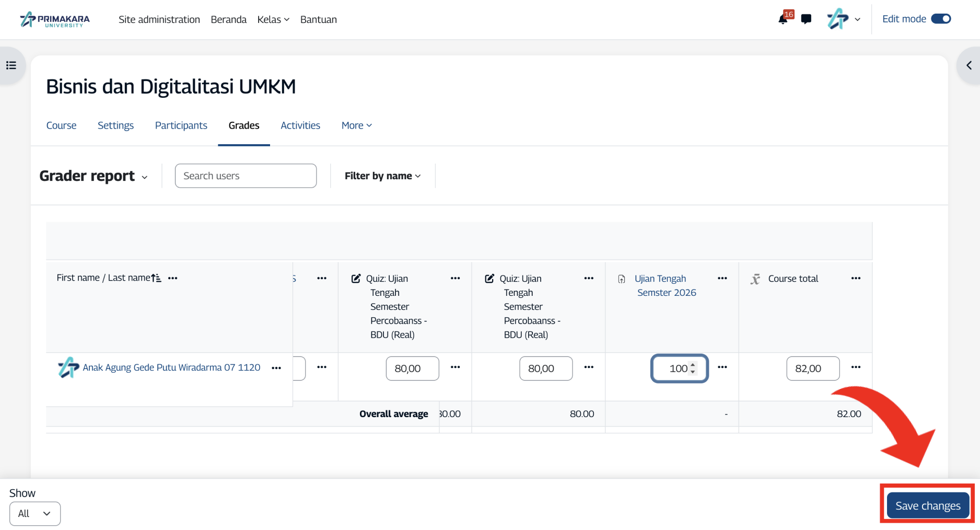Expand the Filter by name dropdown
980x530 pixels.
pyautogui.click(x=382, y=176)
